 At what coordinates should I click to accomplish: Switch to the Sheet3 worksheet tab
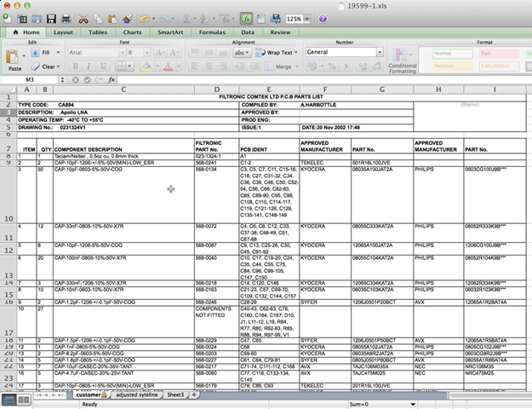coord(175,395)
